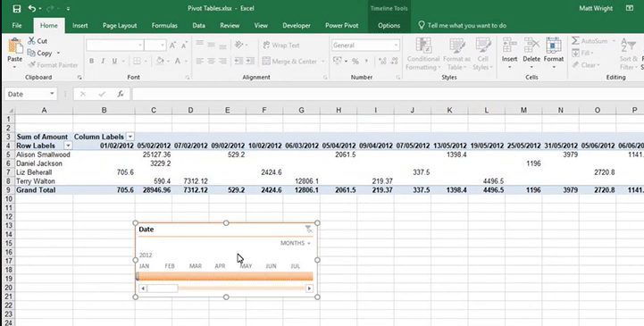Viewport: 644px width, 326px height.
Task: Open the MONTHS time level dropdown
Action: [x=296, y=243]
